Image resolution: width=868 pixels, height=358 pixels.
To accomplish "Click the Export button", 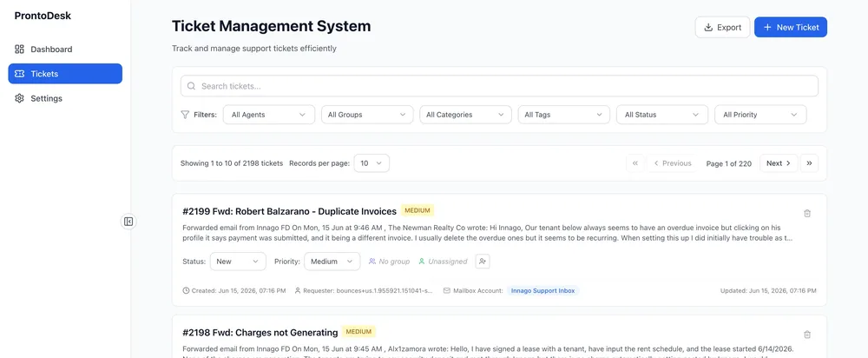I will (722, 27).
